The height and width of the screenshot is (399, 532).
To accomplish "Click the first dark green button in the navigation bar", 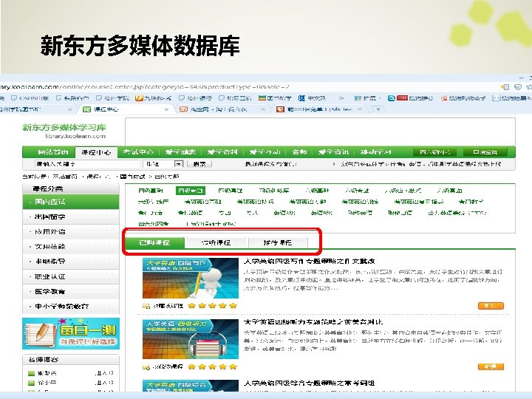I will [435, 152].
